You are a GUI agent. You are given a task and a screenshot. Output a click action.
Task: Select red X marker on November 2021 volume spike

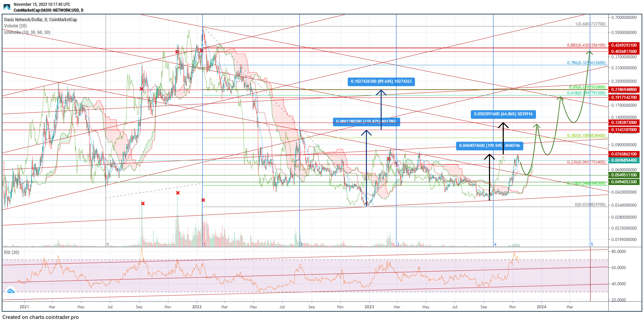[x=178, y=193]
